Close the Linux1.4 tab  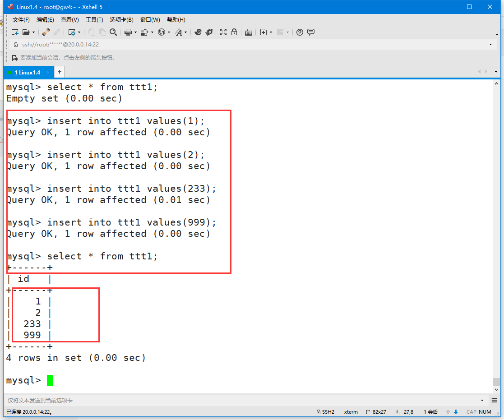click(x=48, y=73)
